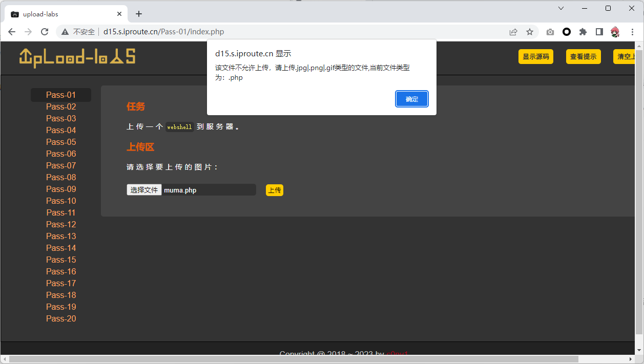Screen dimensions: 644x364
Task: Click the 显示源码 button
Action: [535, 57]
